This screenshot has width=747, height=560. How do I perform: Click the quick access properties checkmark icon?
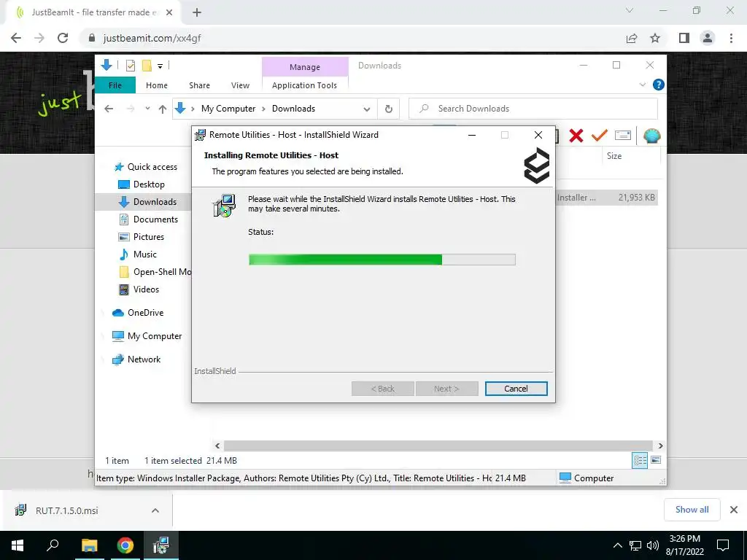click(131, 66)
